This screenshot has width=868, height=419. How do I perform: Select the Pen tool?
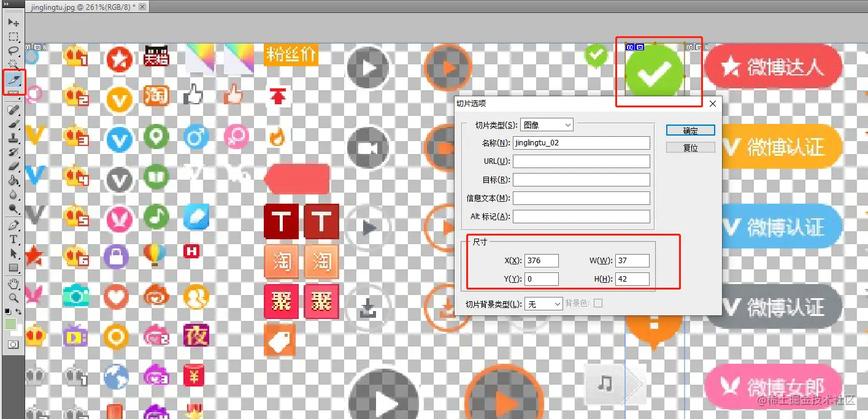click(13, 225)
